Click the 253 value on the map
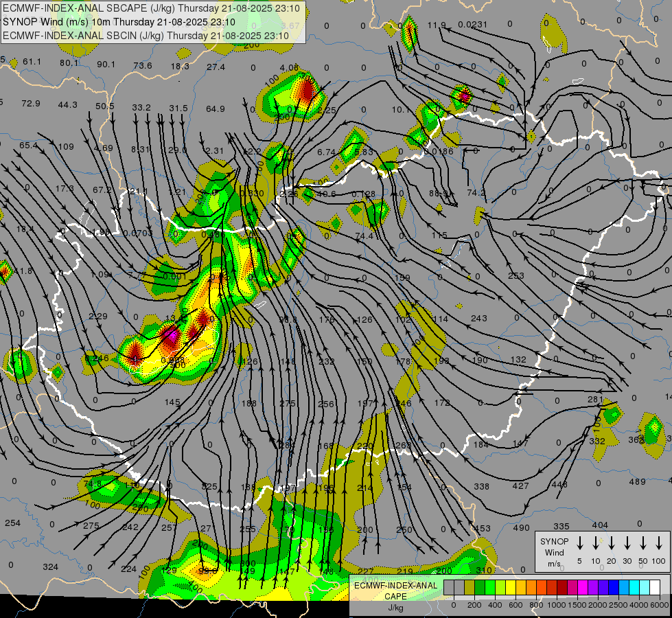This screenshot has height=618, width=672. (x=516, y=276)
